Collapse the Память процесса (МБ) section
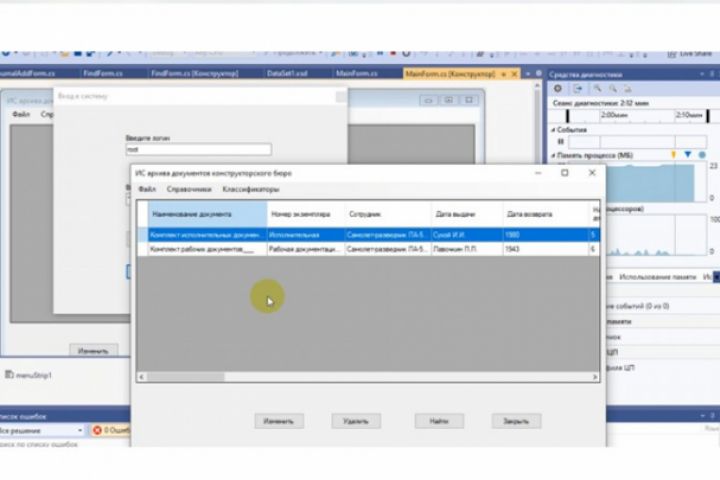Viewport: 720px width, 480px height. coord(553,156)
